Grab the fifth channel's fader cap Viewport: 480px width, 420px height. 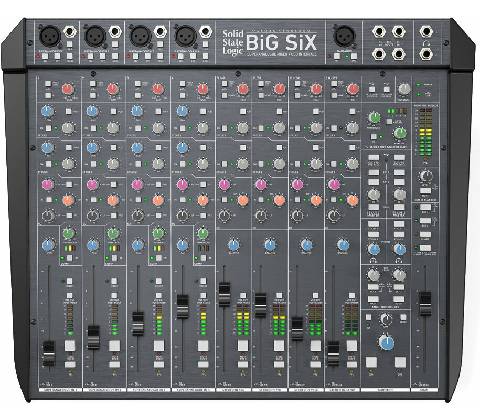click(224, 295)
